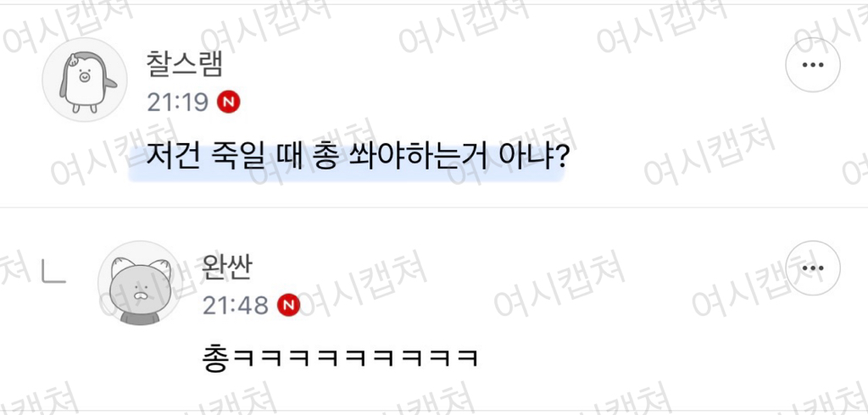Open 찰스램's penguin profile avatar

[x=86, y=80]
